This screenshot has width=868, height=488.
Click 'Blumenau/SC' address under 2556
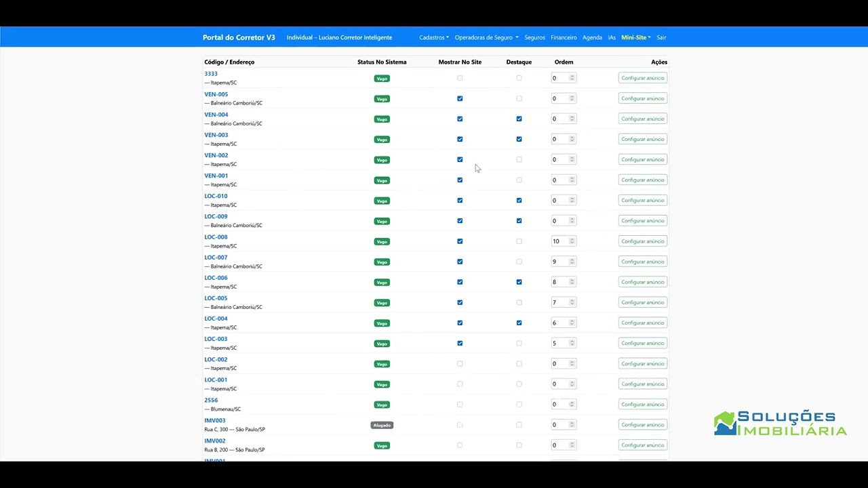[x=226, y=409]
